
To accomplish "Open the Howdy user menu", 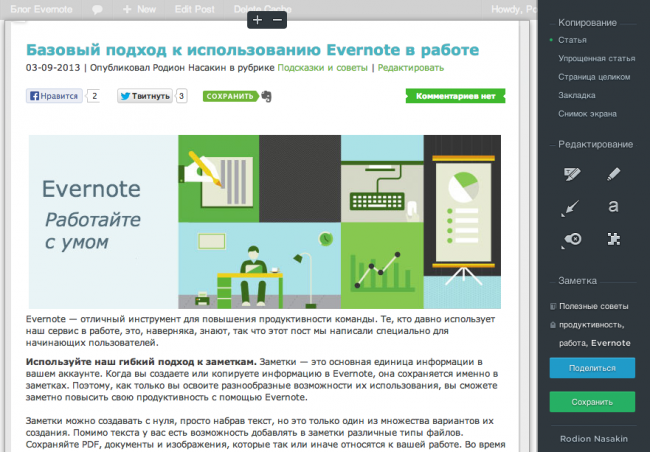I will click(514, 10).
